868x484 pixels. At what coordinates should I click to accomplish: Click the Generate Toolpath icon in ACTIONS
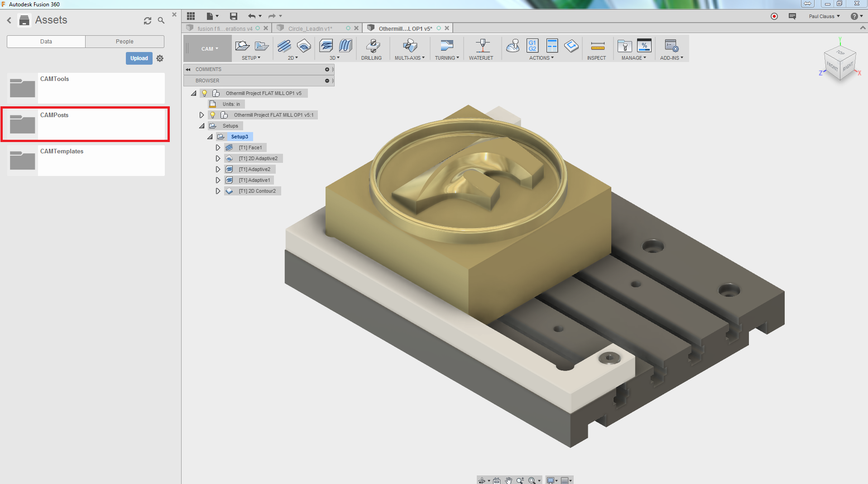[x=571, y=46]
